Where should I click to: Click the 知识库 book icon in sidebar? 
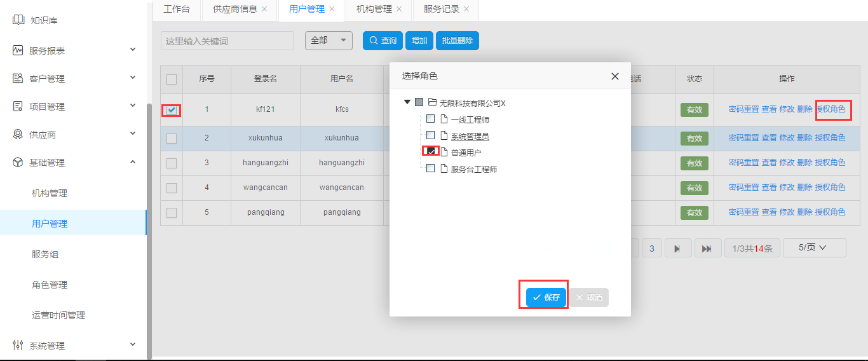18,20
